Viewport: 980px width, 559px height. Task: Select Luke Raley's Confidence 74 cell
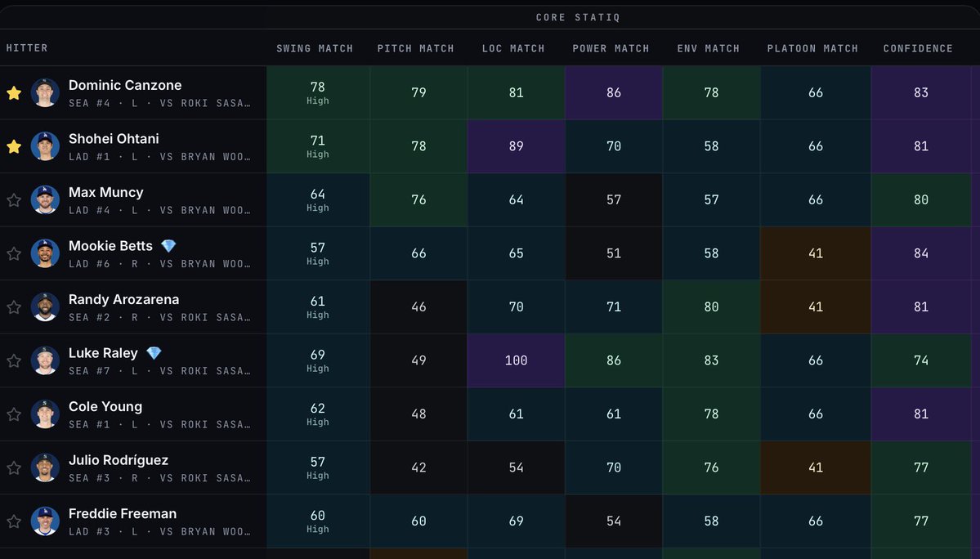click(921, 360)
